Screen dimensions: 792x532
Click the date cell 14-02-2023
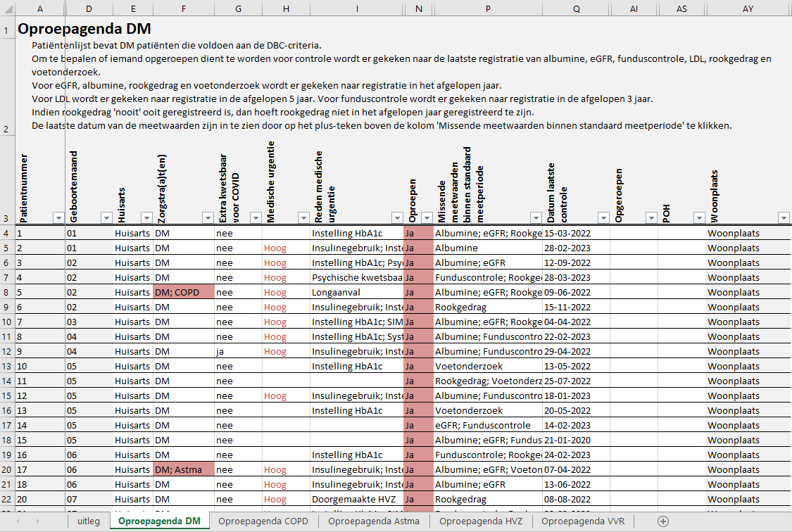[577, 426]
